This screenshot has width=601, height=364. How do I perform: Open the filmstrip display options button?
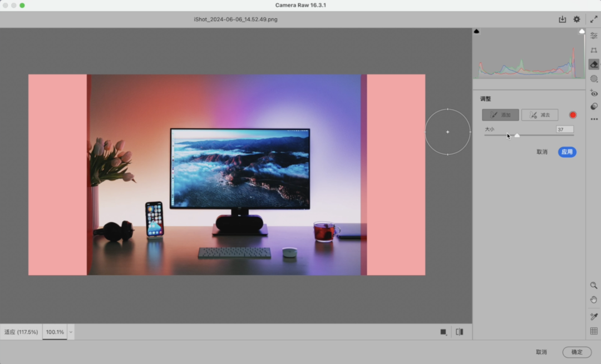pyautogui.click(x=444, y=332)
